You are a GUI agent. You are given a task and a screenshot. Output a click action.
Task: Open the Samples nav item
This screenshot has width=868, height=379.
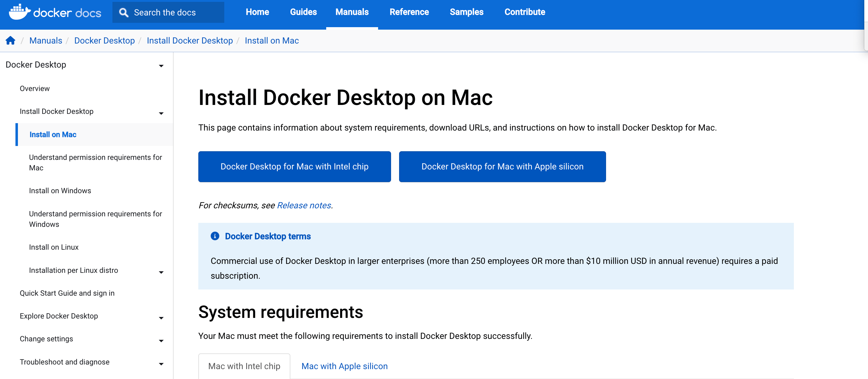coord(466,12)
